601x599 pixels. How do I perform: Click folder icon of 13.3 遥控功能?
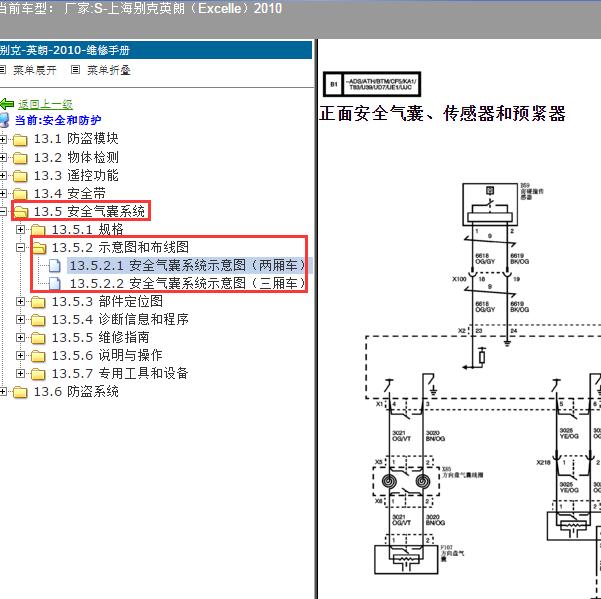point(20,176)
